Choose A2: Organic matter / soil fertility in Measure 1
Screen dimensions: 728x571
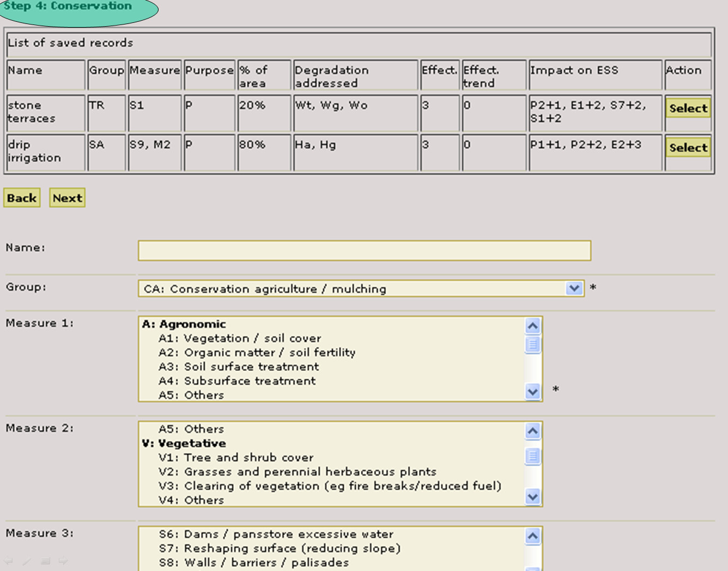[x=257, y=353]
